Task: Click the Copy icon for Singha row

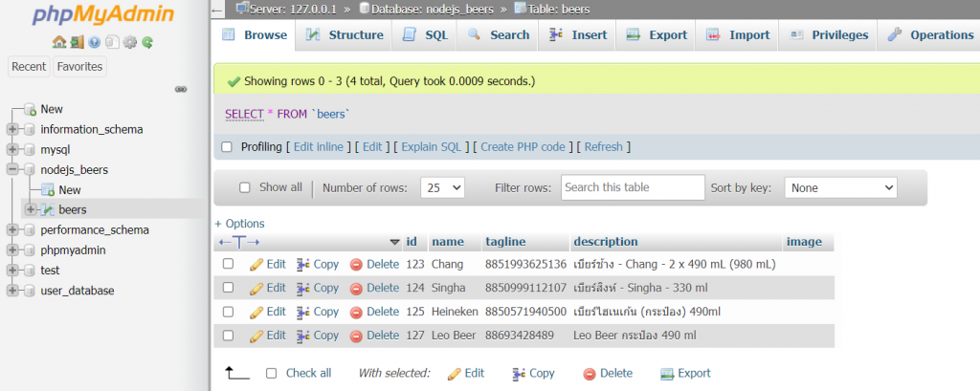Action: click(303, 289)
